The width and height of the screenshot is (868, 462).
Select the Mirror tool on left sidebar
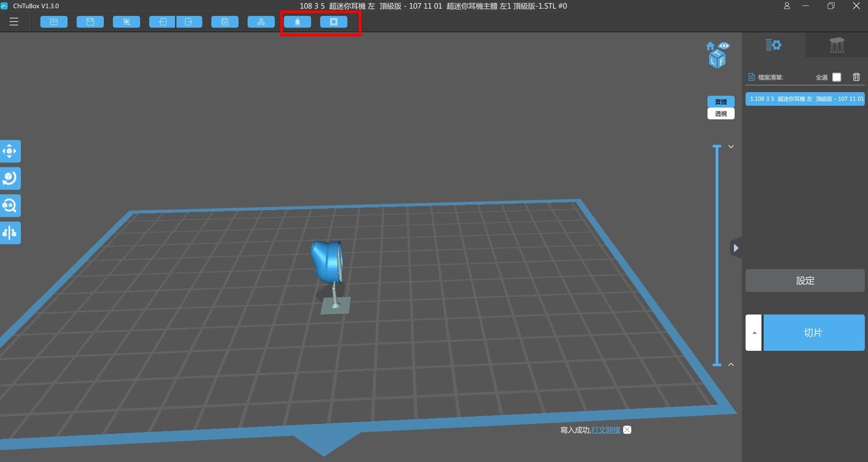10,233
